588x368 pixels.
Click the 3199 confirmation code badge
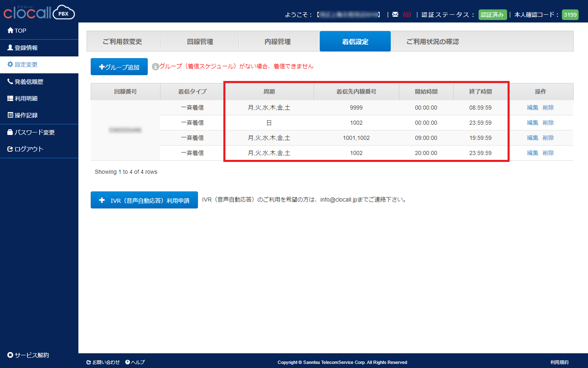pos(570,15)
